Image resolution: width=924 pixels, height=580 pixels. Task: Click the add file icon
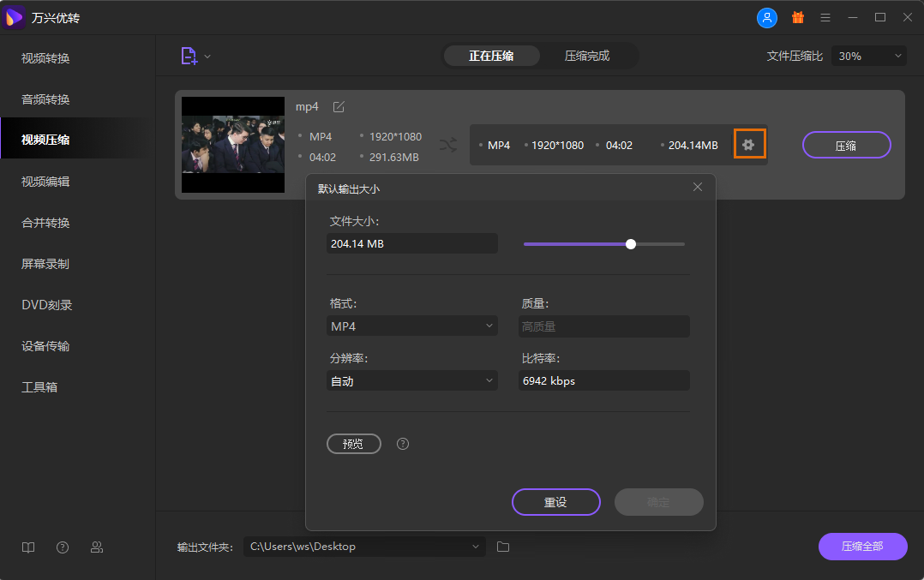pos(189,56)
